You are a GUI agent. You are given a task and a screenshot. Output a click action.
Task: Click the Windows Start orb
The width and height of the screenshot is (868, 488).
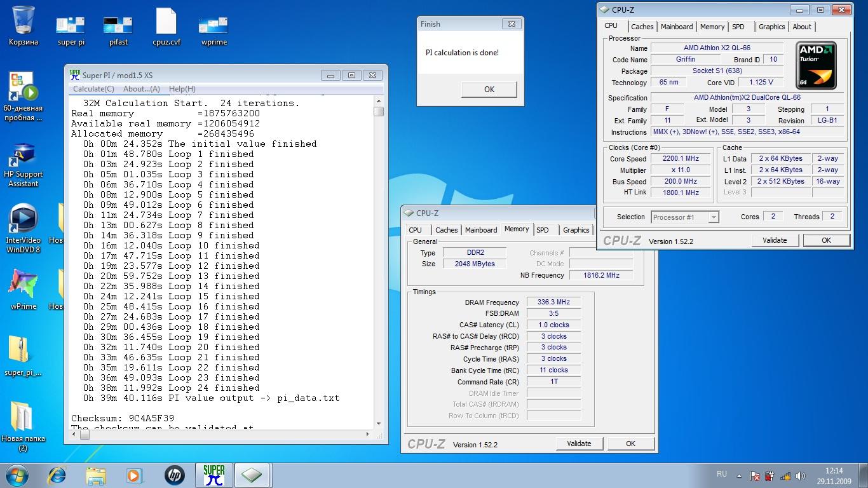coord(18,475)
